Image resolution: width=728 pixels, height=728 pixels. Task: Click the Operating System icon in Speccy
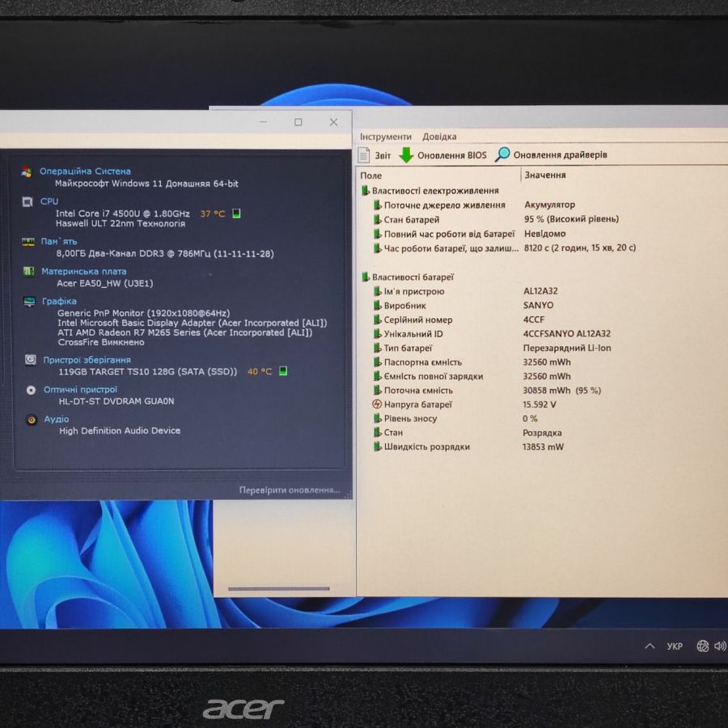27,171
